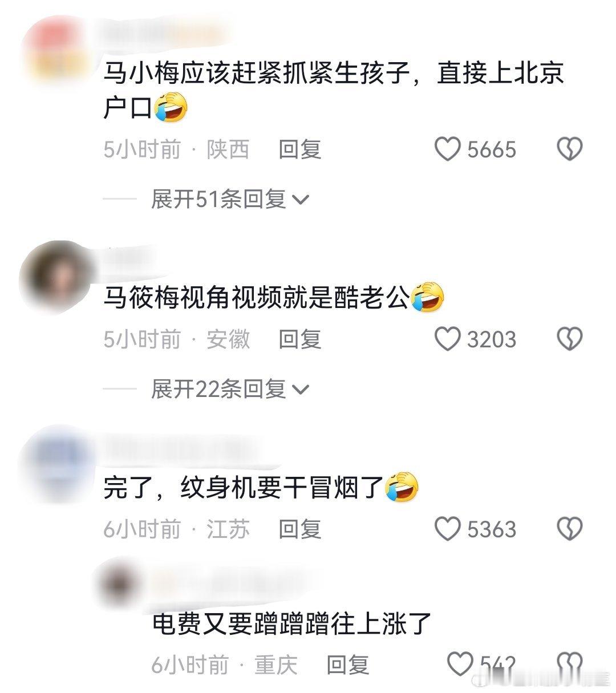Viewport: 616px width, 693px height.
Task: Dislike the 电费又要蹭蹭蹭 reply
Action: [x=569, y=664]
